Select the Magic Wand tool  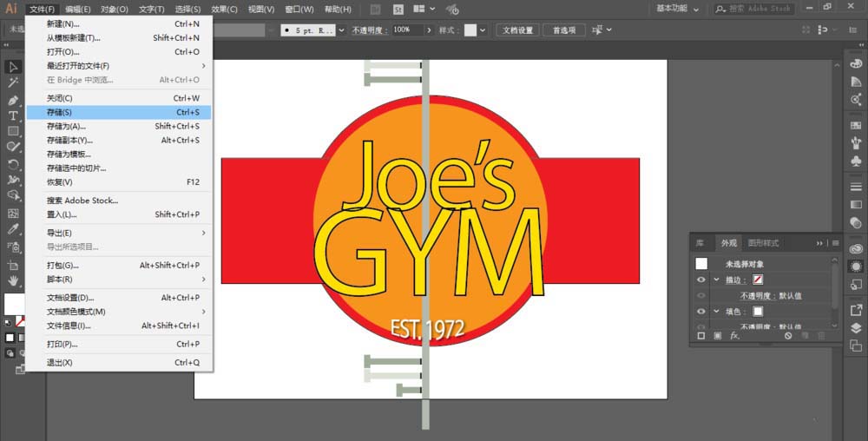[13, 83]
